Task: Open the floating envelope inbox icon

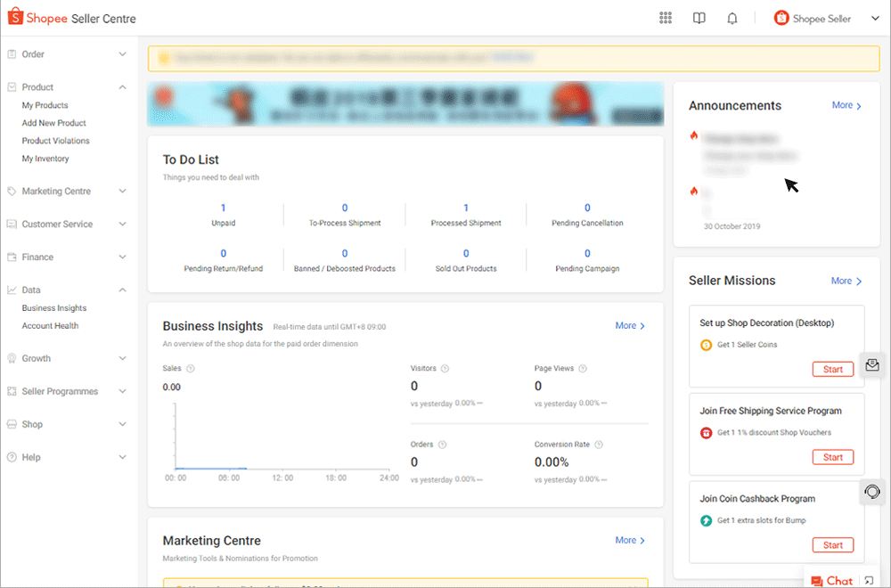Action: coord(872,365)
